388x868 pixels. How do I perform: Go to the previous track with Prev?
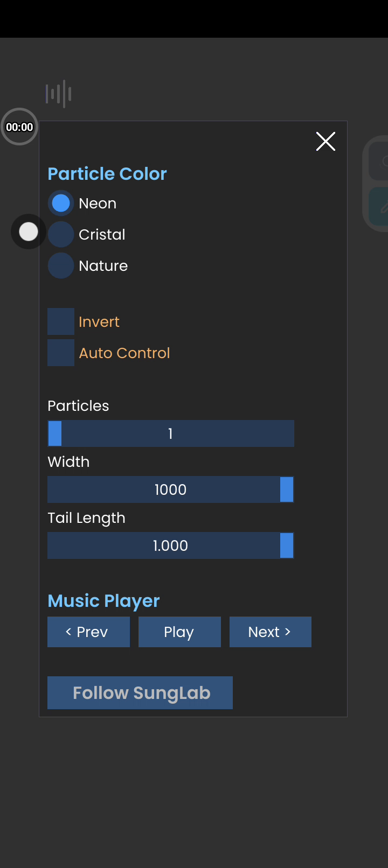click(x=88, y=632)
